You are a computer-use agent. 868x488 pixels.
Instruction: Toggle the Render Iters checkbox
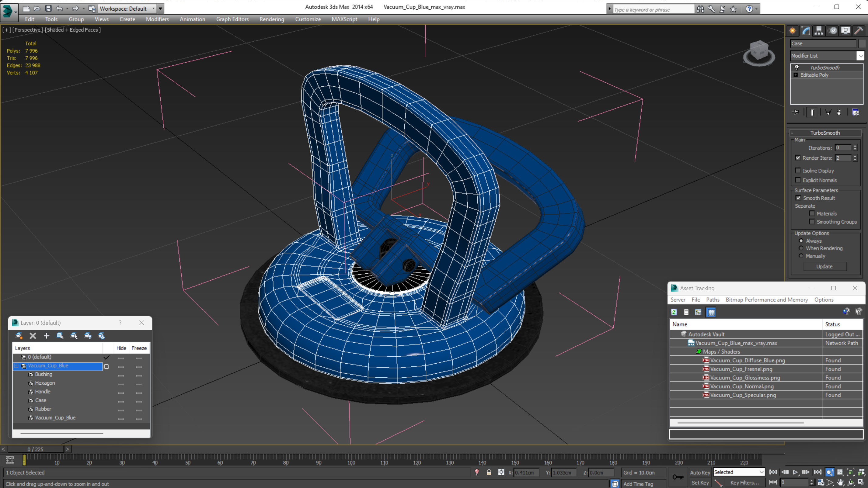tap(798, 157)
